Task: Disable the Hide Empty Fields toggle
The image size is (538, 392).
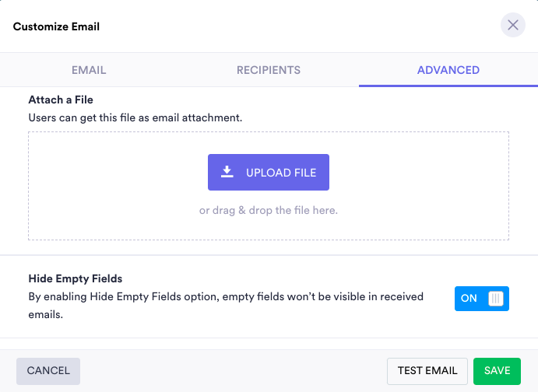Action: point(482,299)
